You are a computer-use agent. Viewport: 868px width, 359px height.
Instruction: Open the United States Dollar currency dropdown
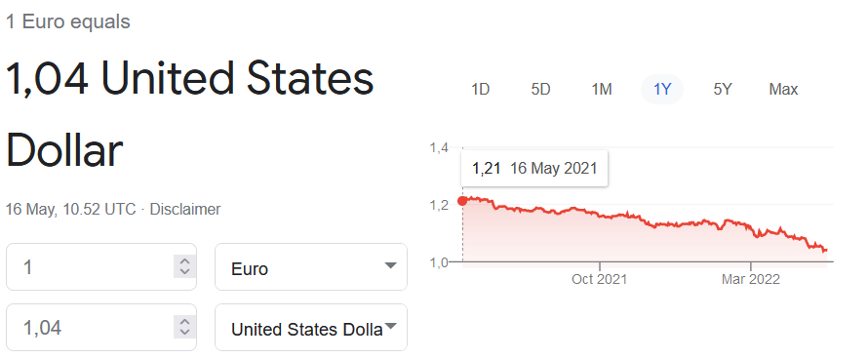coord(310,327)
